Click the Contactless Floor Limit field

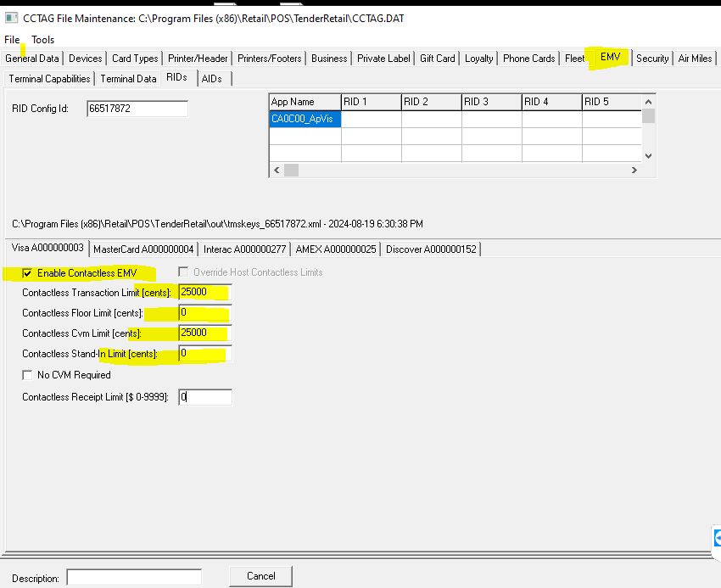[x=205, y=313]
